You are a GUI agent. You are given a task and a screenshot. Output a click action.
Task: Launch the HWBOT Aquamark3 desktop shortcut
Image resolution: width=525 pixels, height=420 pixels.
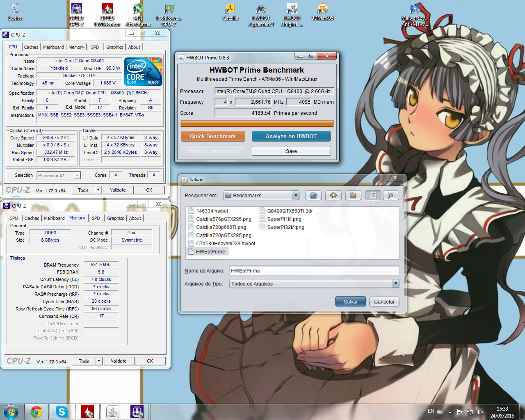[261, 15]
